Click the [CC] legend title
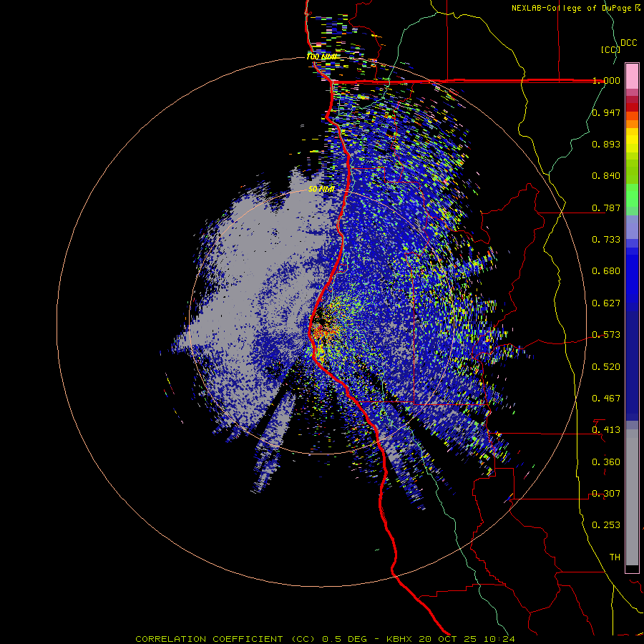Viewport: 644px width, 644px height. coord(611,49)
